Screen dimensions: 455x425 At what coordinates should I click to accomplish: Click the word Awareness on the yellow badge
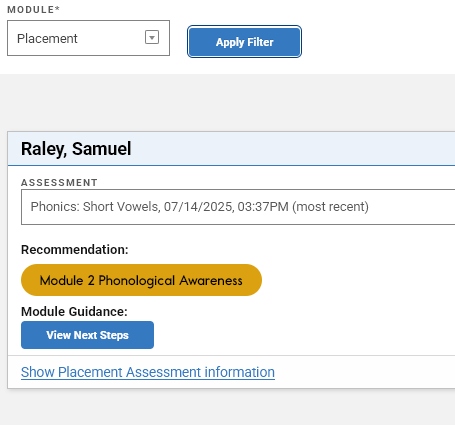coord(211,281)
